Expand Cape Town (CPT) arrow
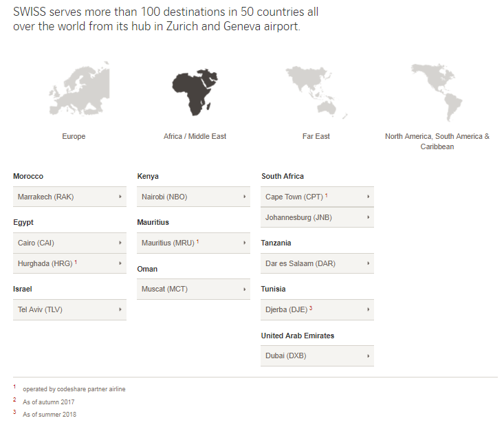 pyautogui.click(x=368, y=197)
